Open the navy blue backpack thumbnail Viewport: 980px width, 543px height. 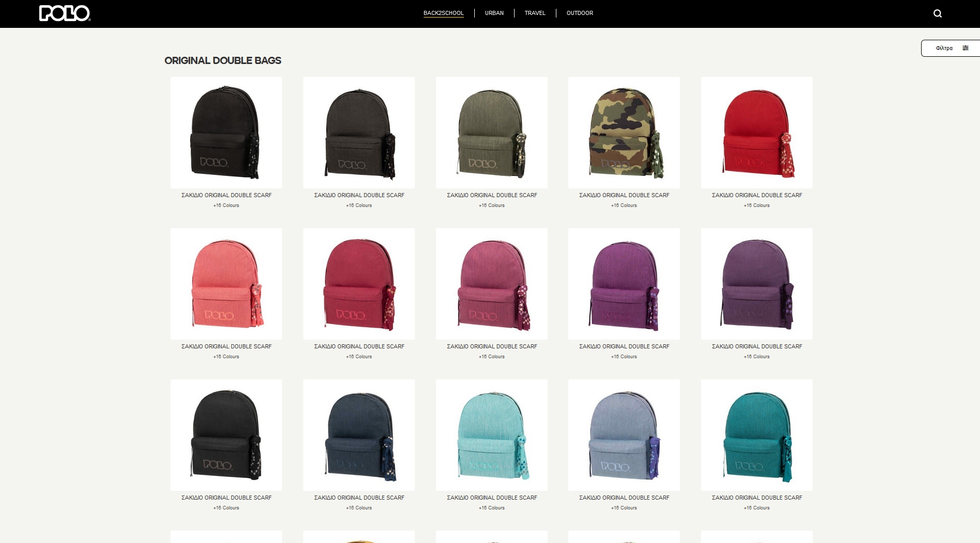[x=359, y=435]
